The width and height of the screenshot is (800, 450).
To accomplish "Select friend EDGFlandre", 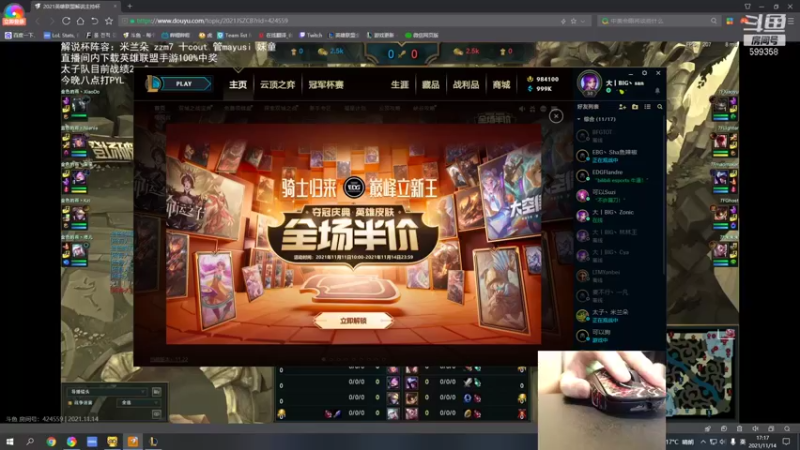I will [x=619, y=176].
